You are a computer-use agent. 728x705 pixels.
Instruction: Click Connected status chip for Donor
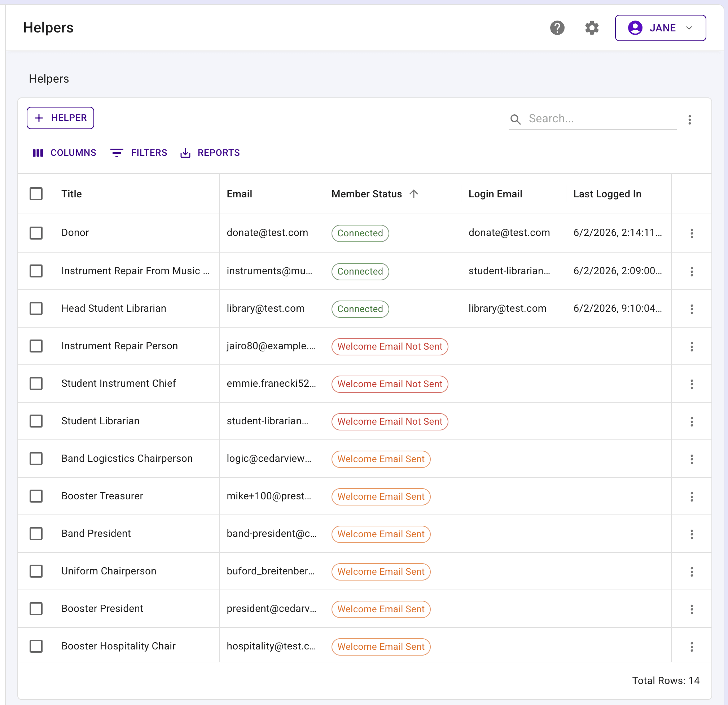[x=360, y=233]
